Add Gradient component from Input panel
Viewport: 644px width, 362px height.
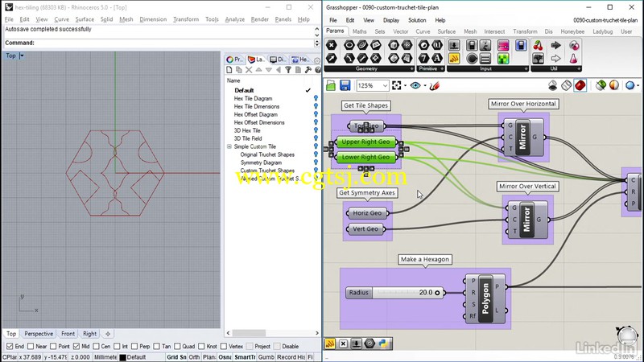click(503, 45)
